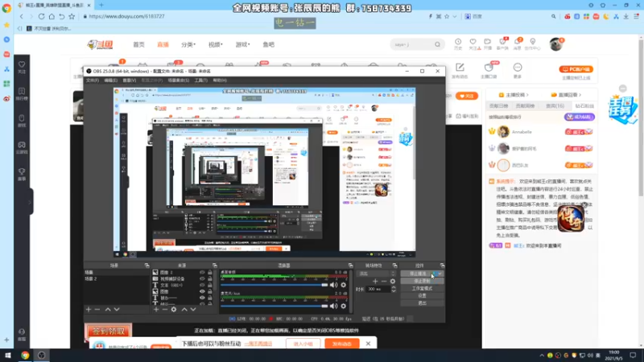Toggle lock on the fourth source '图像'

click(210, 291)
